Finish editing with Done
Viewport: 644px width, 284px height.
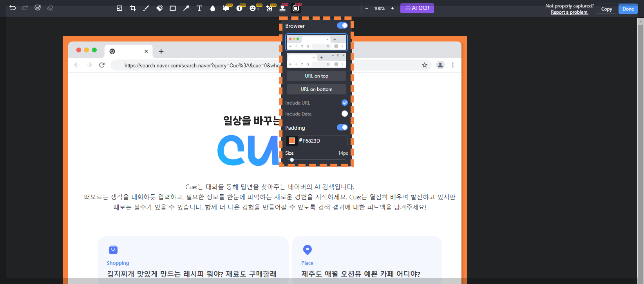tap(628, 9)
